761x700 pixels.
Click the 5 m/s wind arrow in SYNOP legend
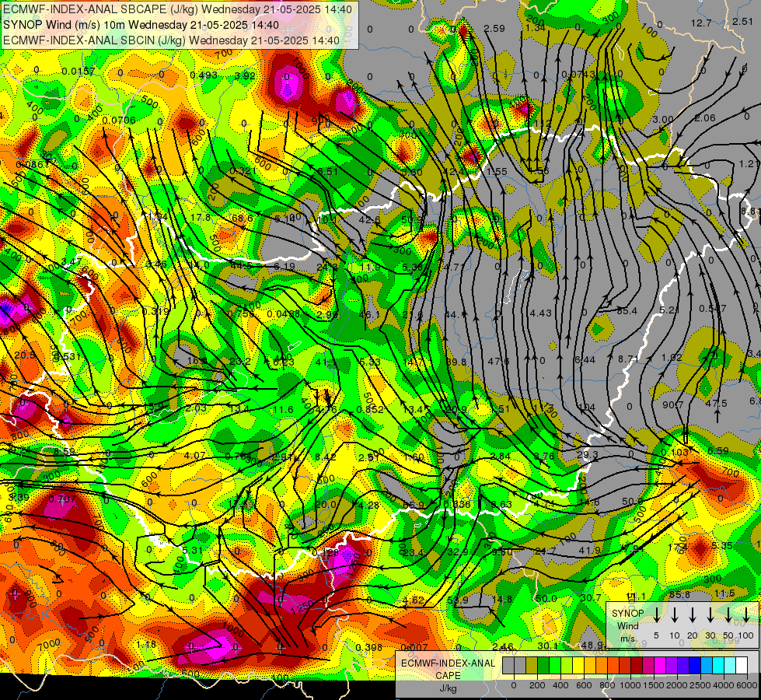coord(656,614)
